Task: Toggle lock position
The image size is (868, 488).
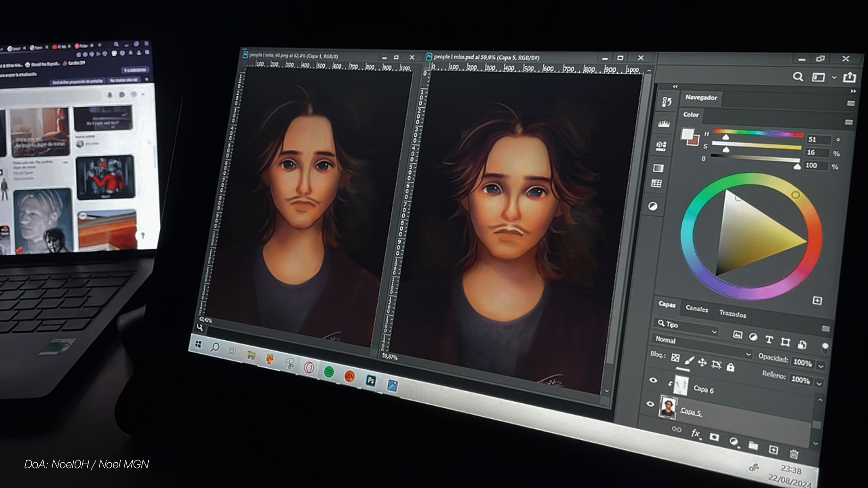Action: (702, 363)
